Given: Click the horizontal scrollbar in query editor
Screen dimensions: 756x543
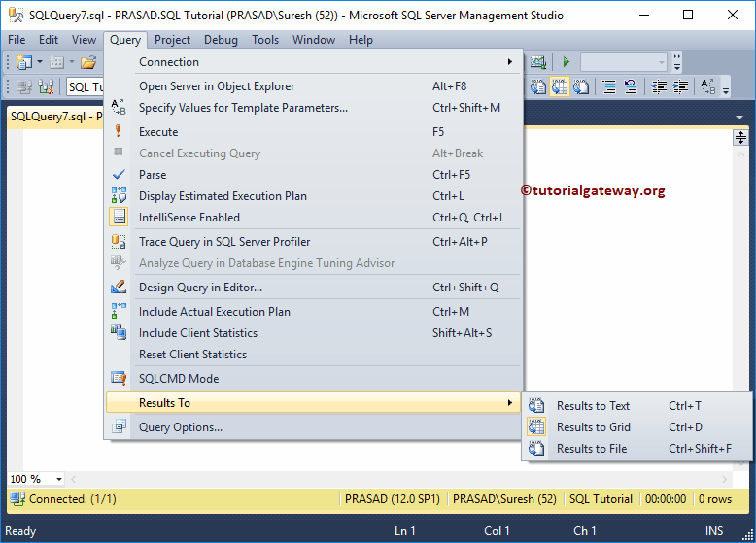Looking at the screenshot, I should [x=399, y=479].
